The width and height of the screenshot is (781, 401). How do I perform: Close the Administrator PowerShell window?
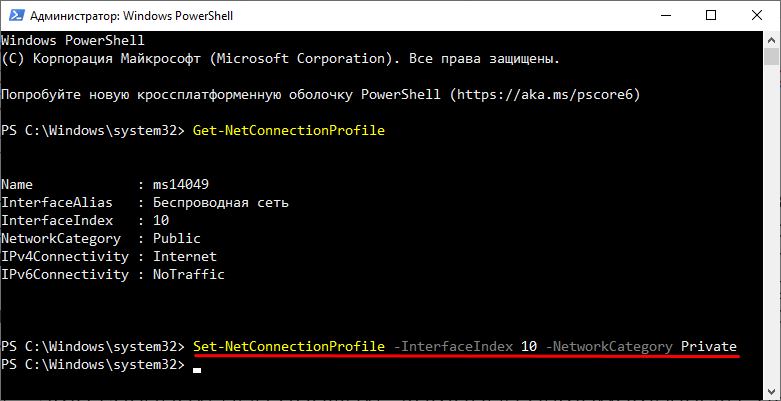click(757, 15)
